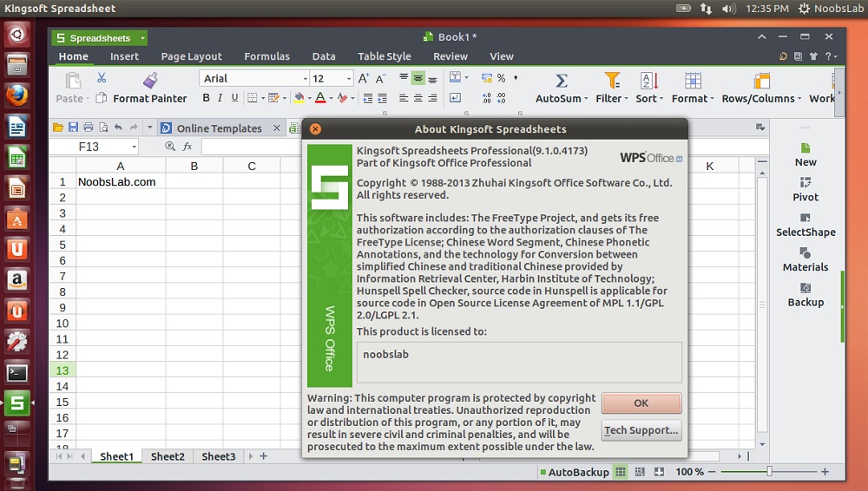868x491 pixels.
Task: Toggle middle vertical alignment
Action: point(418,78)
